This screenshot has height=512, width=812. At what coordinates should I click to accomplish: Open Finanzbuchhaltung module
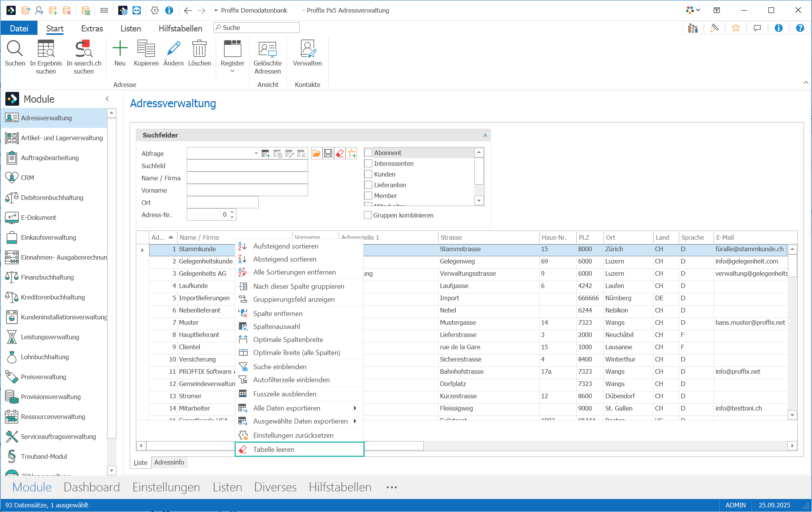pyautogui.click(x=54, y=277)
